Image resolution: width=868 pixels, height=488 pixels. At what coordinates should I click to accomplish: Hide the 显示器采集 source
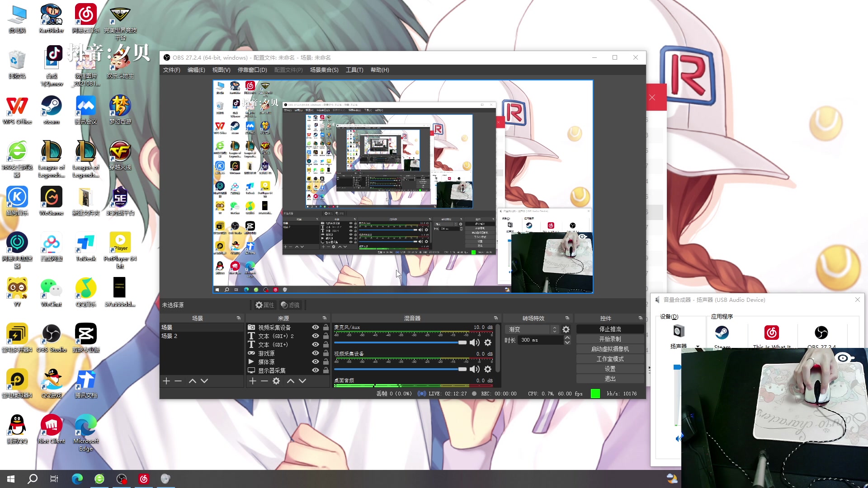(x=316, y=370)
